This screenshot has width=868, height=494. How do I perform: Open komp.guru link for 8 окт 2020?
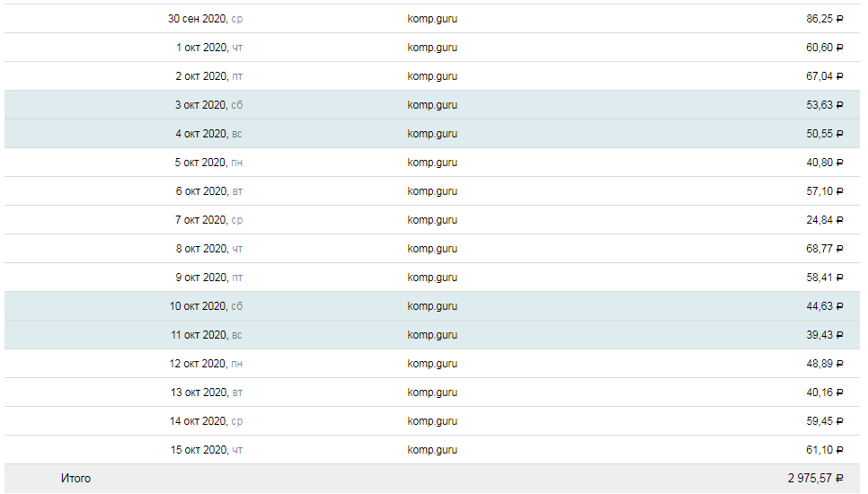[432, 249]
